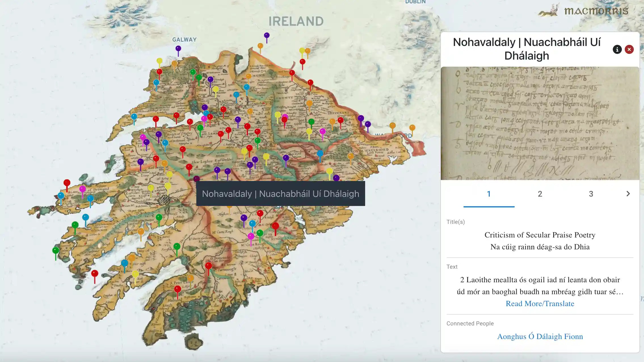Click the purple pin near IRELAND label
This screenshot has height=362, width=644.
pos(267,36)
